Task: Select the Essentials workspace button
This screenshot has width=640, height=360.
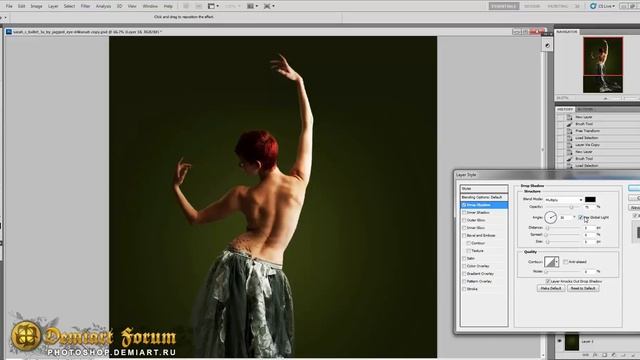Action: click(504, 6)
